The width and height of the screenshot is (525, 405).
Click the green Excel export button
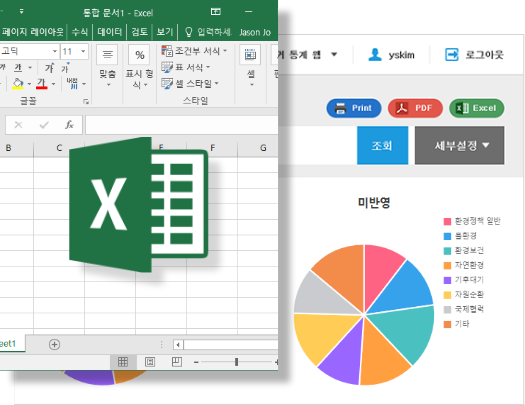pyautogui.click(x=476, y=108)
